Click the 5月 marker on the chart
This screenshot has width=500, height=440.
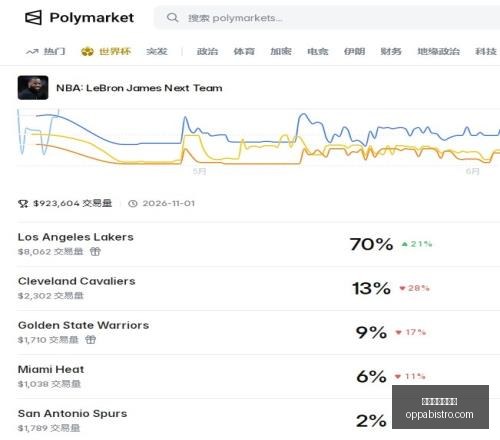tap(199, 171)
